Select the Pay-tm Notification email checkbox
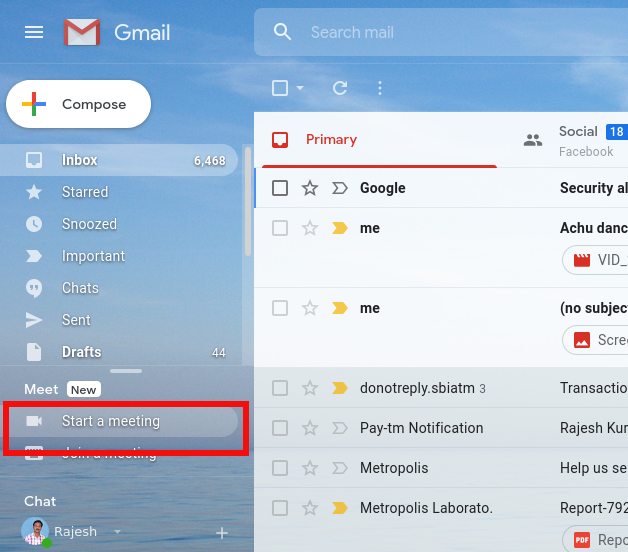 (280, 428)
